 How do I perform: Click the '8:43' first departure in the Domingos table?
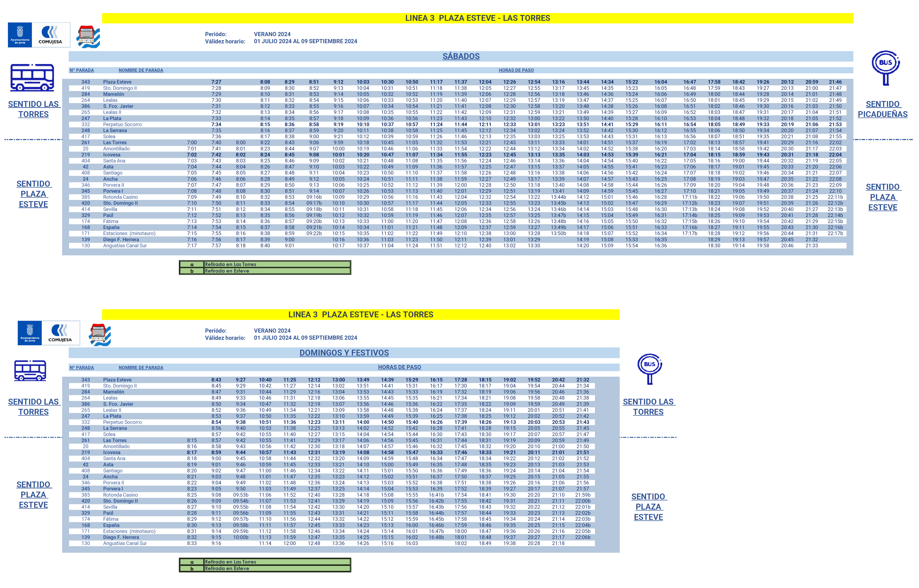[216, 380]
